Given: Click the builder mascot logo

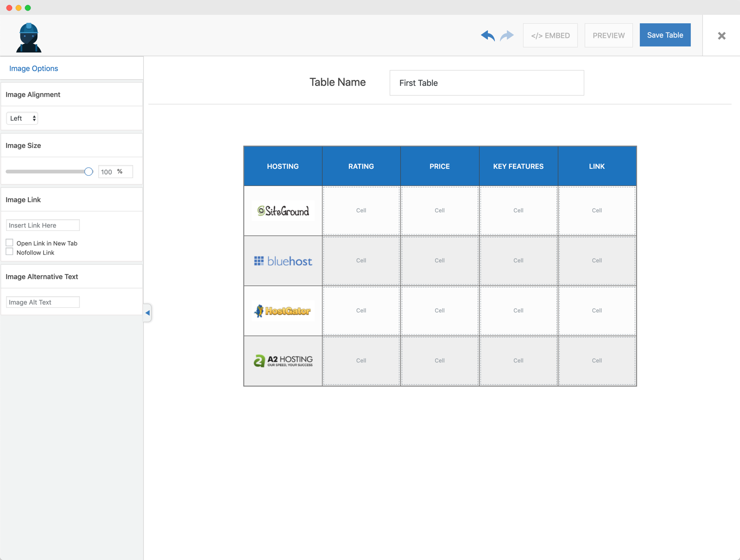Looking at the screenshot, I should (29, 38).
